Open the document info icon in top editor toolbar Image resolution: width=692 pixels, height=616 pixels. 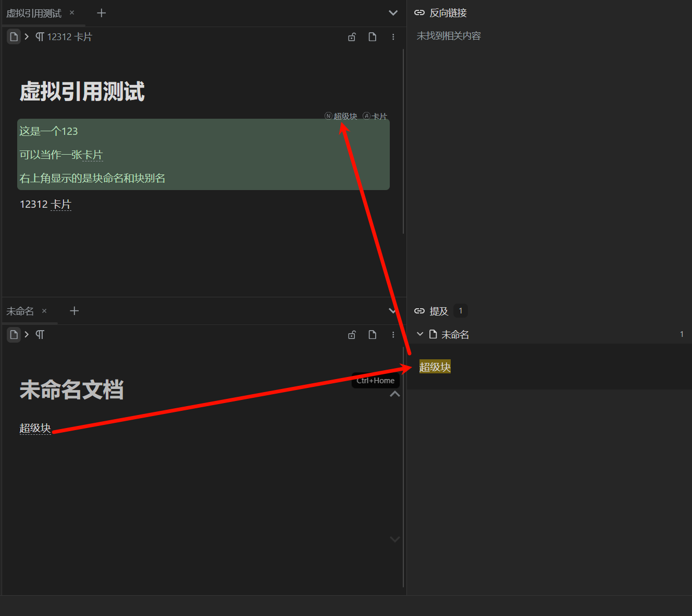coord(372,36)
